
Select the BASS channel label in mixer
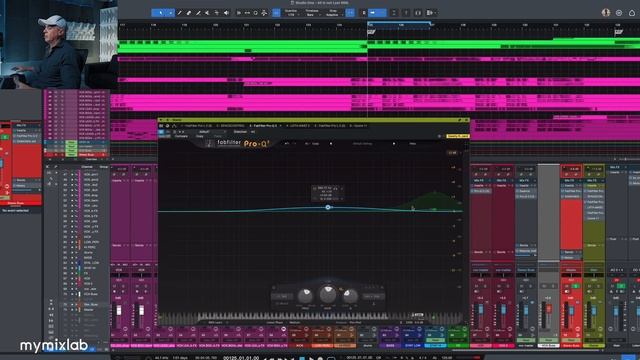tap(390, 346)
